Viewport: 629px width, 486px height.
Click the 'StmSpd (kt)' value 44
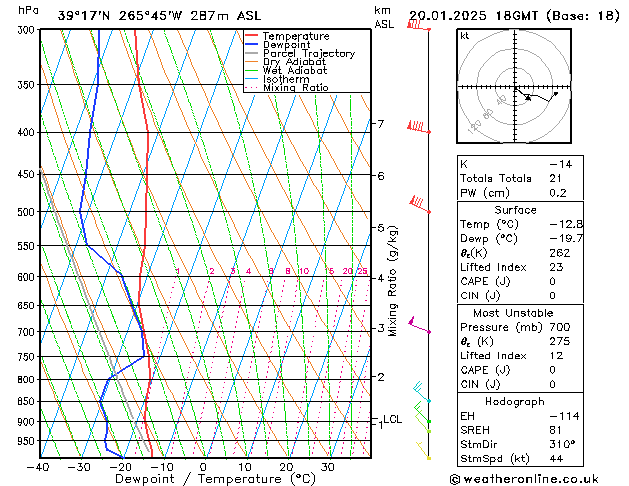pyautogui.click(x=556, y=458)
